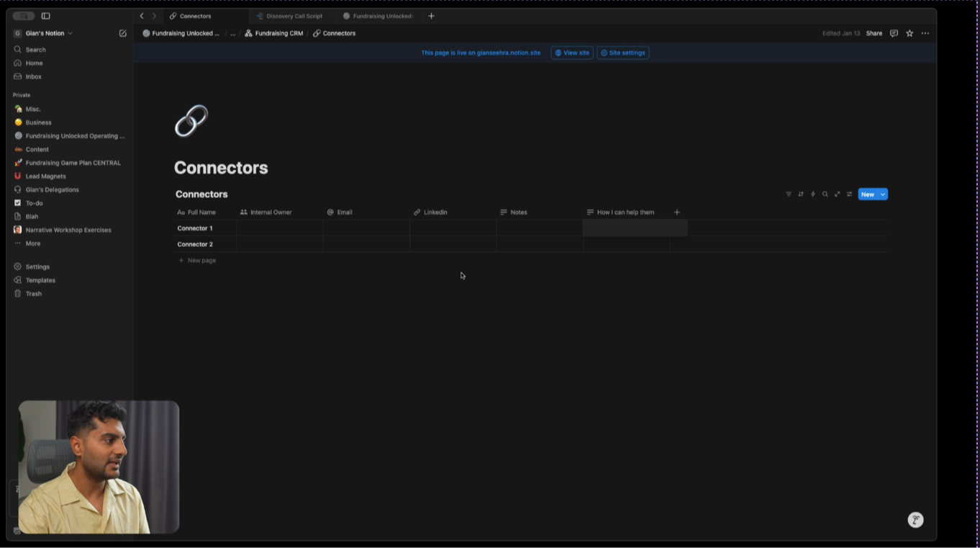Click the View site button
Image resolution: width=980 pixels, height=548 pixels.
point(572,53)
